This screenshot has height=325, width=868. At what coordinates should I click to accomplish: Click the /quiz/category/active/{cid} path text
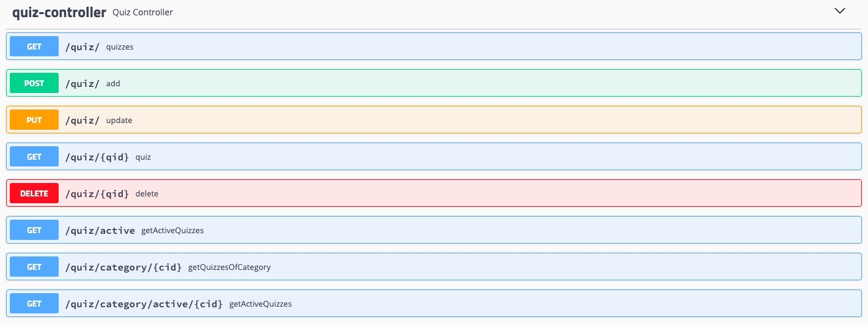coord(144,304)
